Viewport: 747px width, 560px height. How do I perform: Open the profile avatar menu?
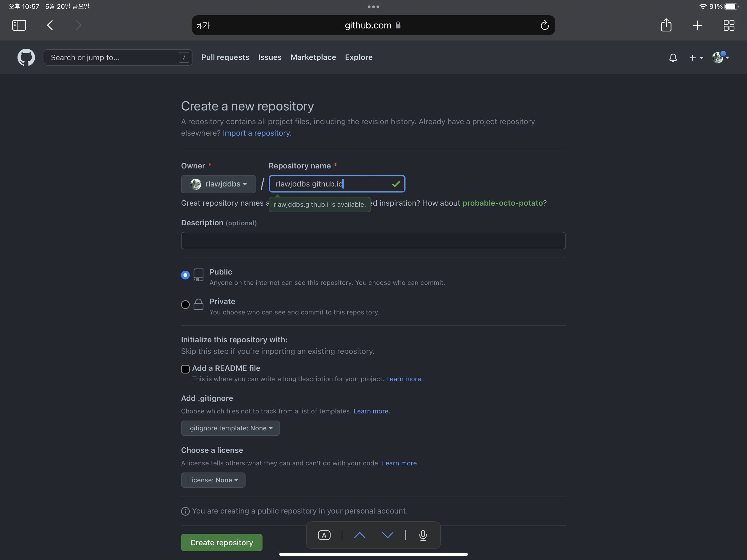[x=720, y=57]
